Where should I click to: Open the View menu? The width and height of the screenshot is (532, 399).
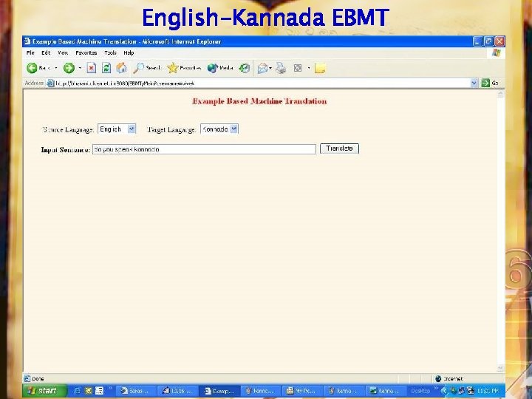coord(63,53)
